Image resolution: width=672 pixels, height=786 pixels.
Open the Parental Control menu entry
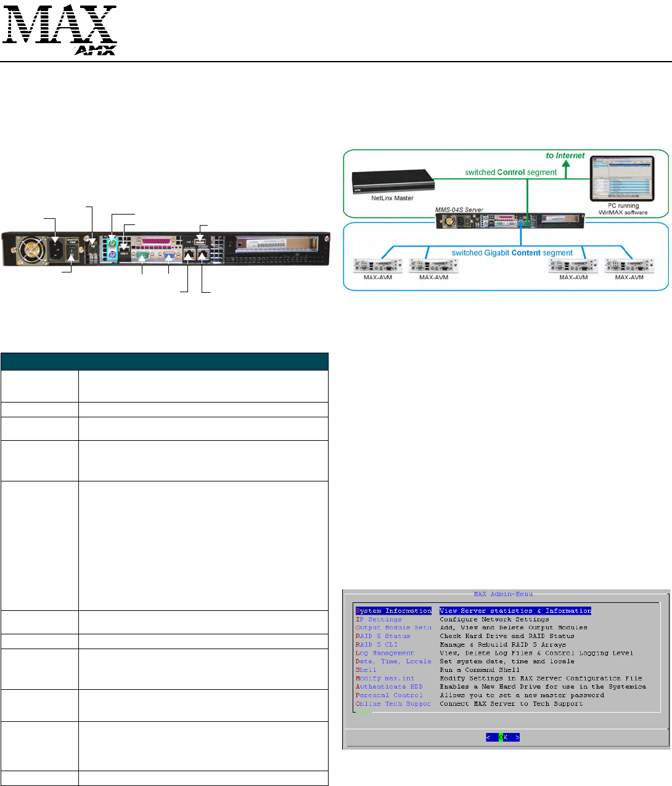389,695
